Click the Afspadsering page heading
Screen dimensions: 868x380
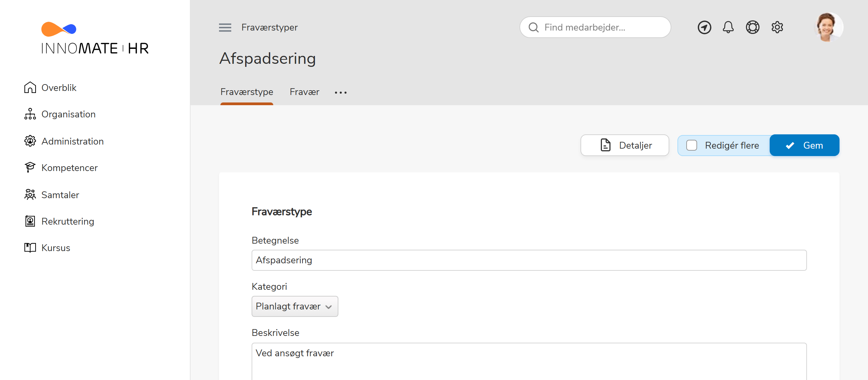coord(268,59)
